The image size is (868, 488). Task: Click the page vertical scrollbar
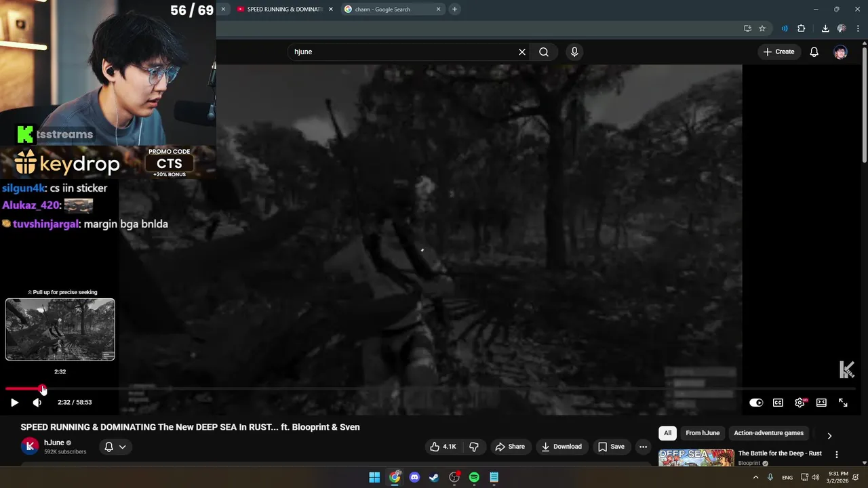[865, 105]
